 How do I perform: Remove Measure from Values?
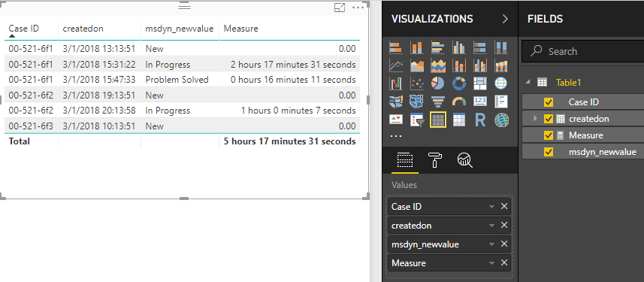click(504, 262)
